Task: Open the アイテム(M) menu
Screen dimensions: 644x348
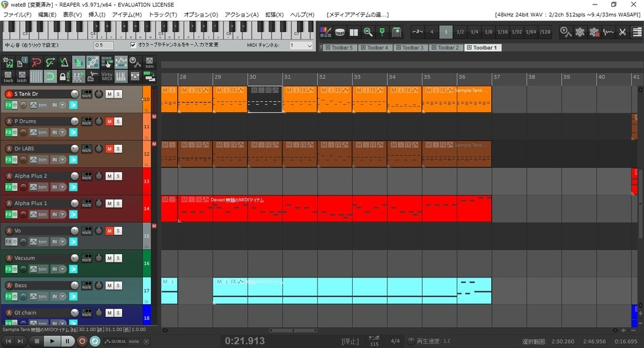Action: 127,14
